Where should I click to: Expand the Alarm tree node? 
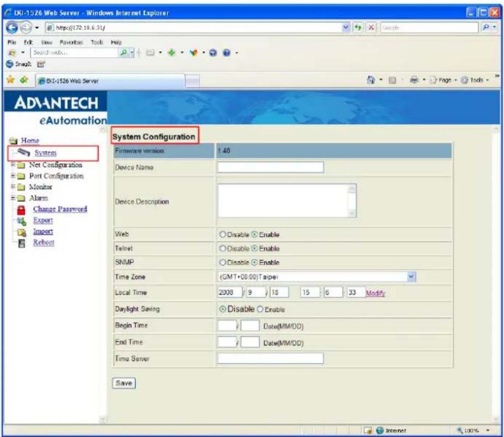tap(13, 198)
